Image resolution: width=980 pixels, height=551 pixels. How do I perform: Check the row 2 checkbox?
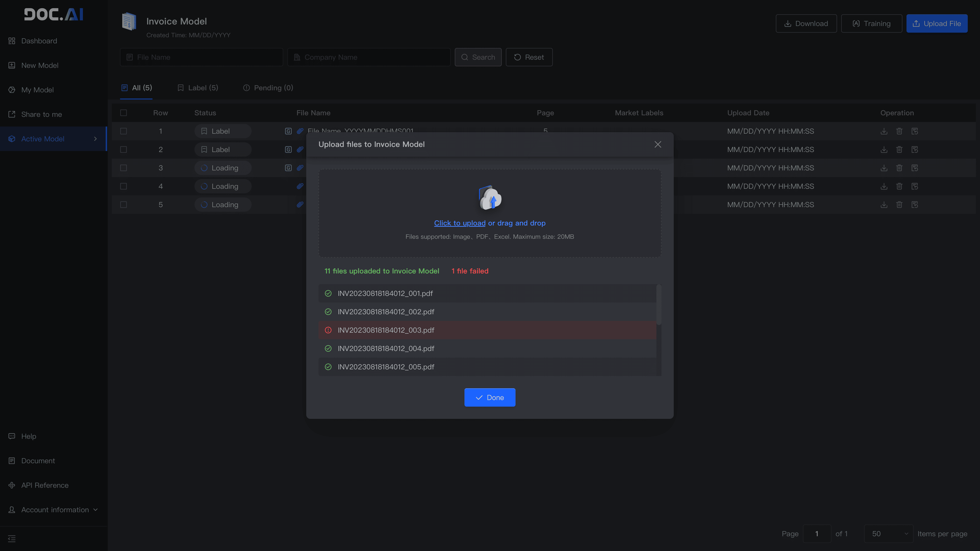pos(123,149)
